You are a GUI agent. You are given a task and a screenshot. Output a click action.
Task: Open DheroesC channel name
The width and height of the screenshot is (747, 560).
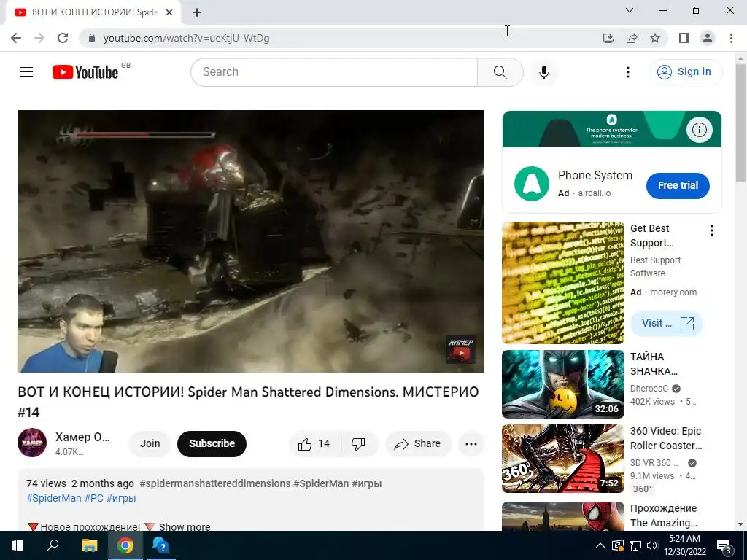pos(649,389)
